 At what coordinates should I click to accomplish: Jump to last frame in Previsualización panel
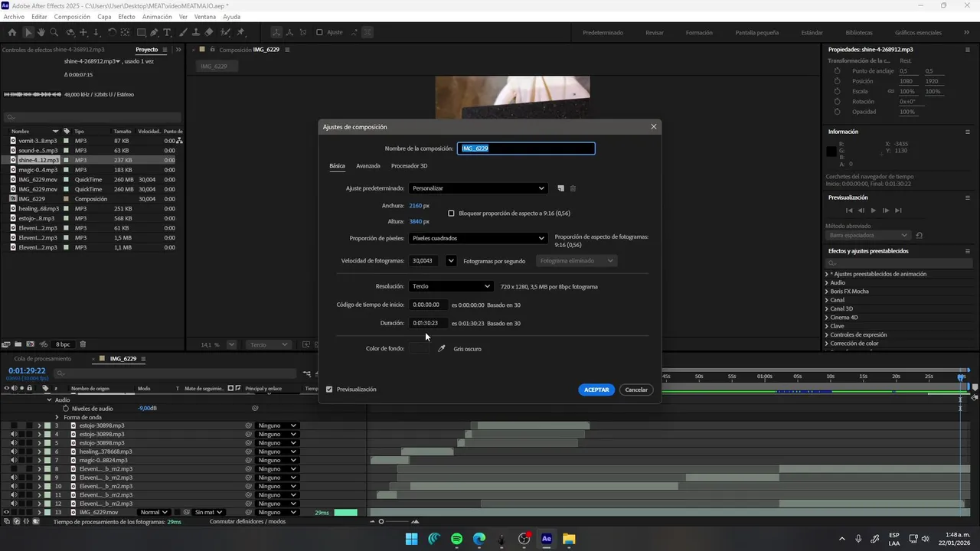[899, 210]
